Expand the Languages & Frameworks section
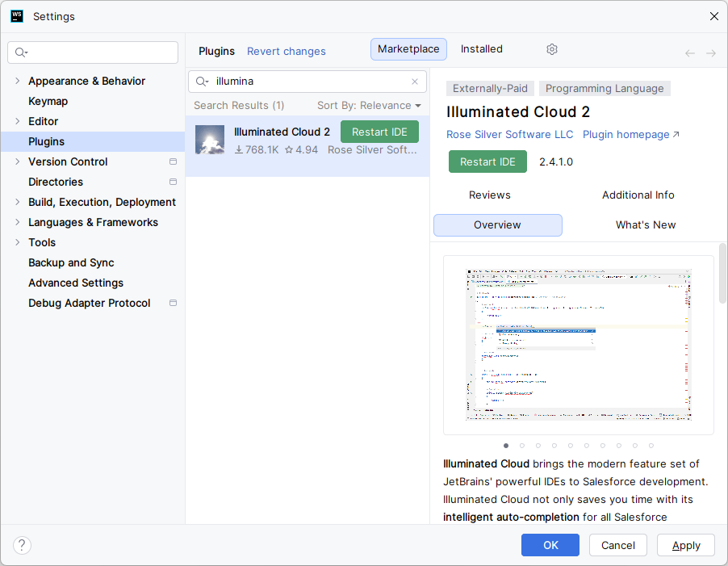This screenshot has height=566, width=728. click(x=17, y=222)
